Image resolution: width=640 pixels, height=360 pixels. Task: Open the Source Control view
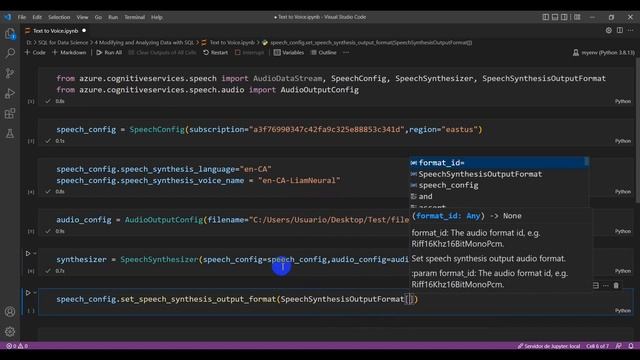pos(10,73)
